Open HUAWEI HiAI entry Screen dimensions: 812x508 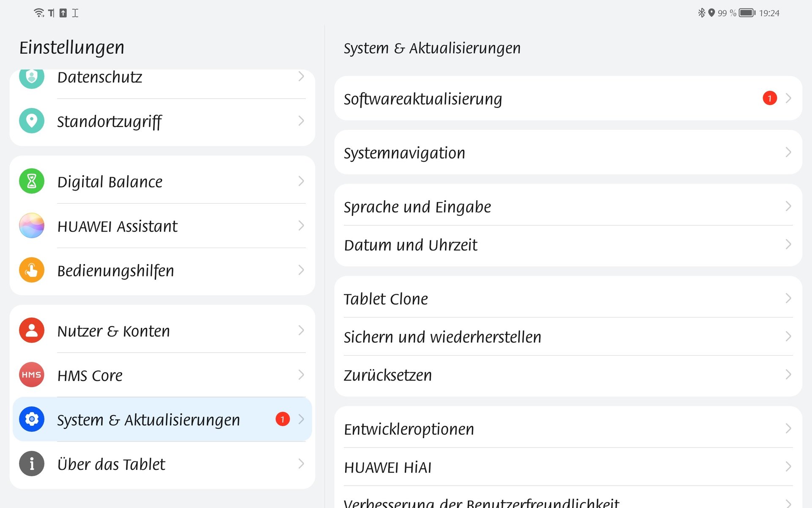point(568,467)
